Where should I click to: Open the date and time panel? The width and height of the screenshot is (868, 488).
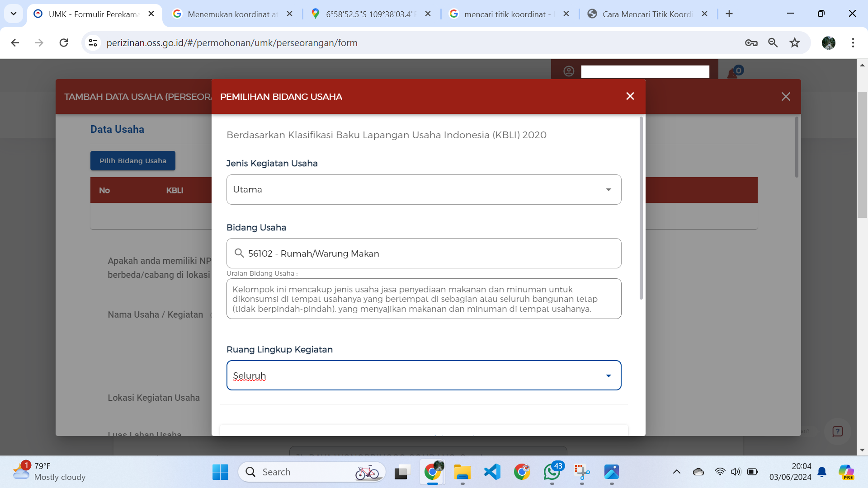pyautogui.click(x=790, y=472)
